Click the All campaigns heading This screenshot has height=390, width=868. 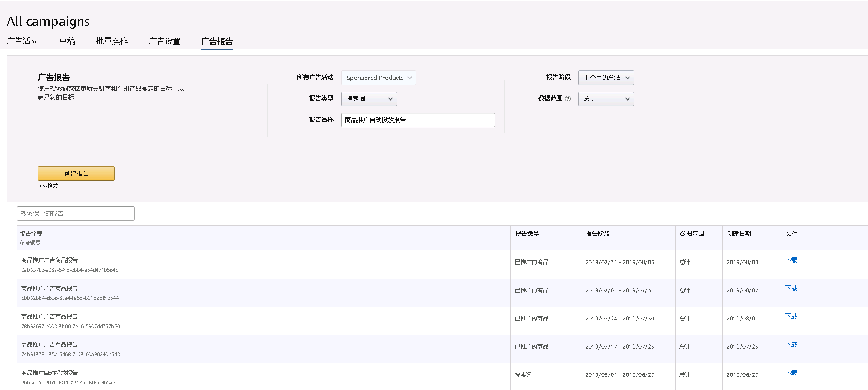pyautogui.click(x=48, y=22)
